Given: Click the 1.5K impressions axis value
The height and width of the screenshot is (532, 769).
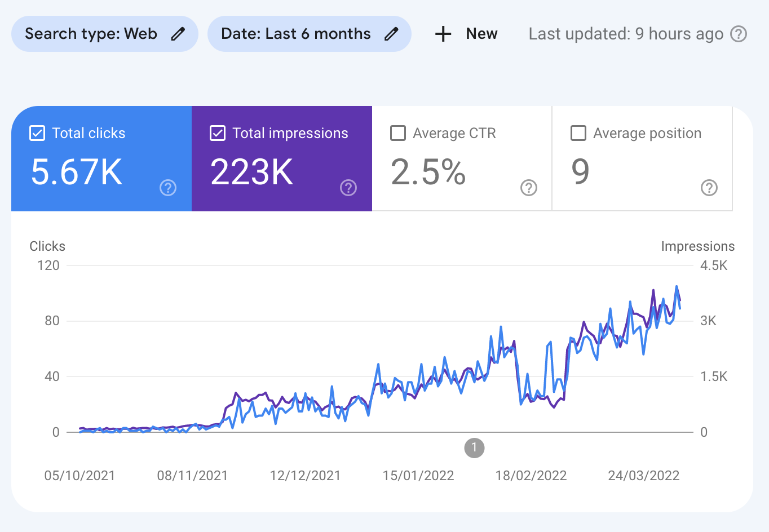Looking at the screenshot, I should 714,376.
